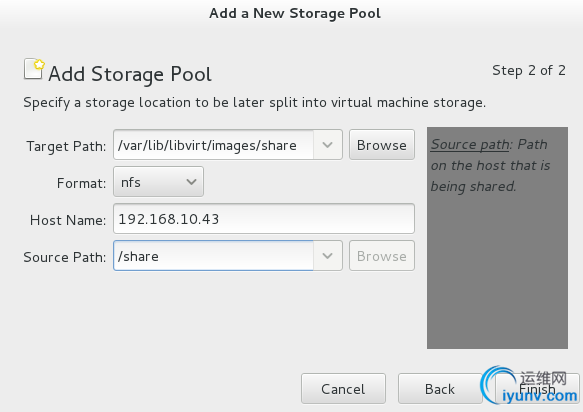Click the iyunv.com watermark logo
583x412 pixels.
tap(529, 387)
